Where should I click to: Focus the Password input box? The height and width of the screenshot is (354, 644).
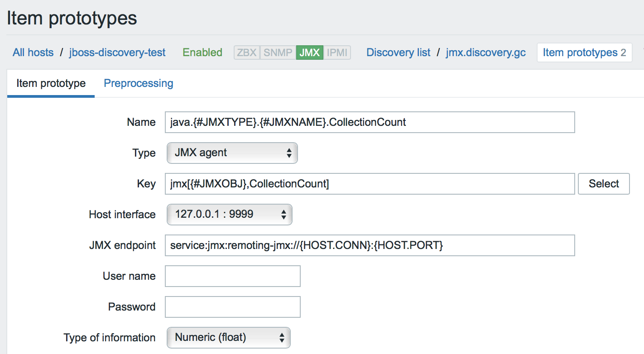coord(232,307)
